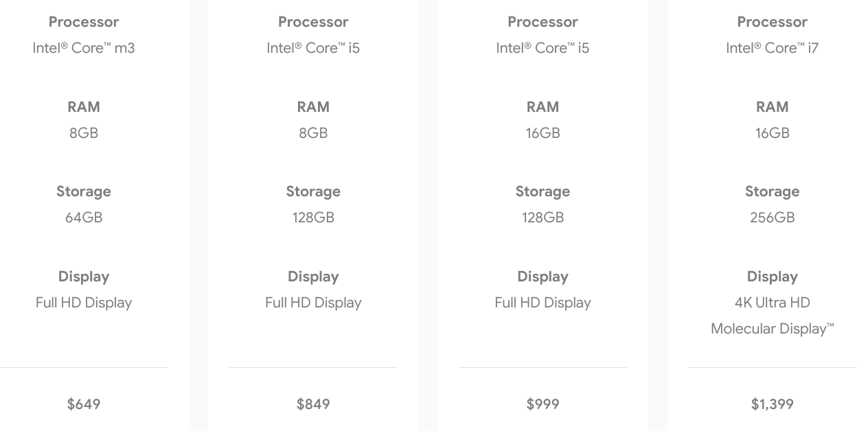The height and width of the screenshot is (431, 868).
Task: Click the $849 price
Action: pyautogui.click(x=313, y=404)
